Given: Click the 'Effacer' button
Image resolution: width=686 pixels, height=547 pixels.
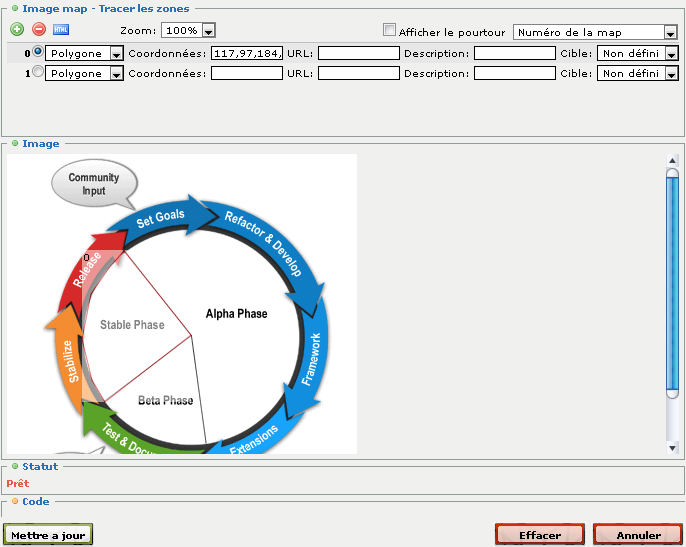Looking at the screenshot, I should coord(539,535).
